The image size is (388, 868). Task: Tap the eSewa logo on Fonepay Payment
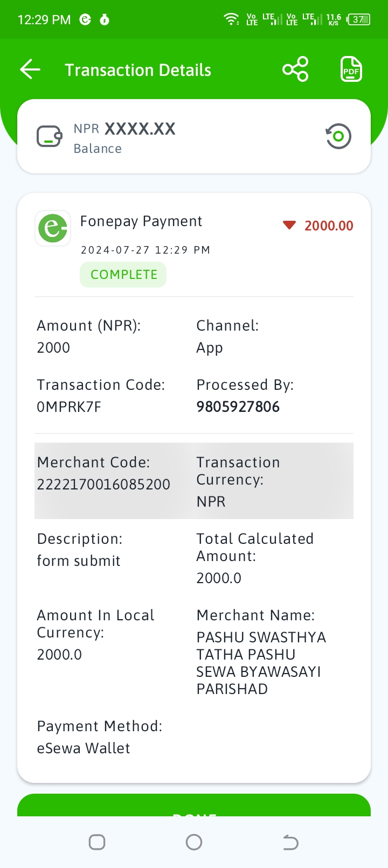coord(53,228)
